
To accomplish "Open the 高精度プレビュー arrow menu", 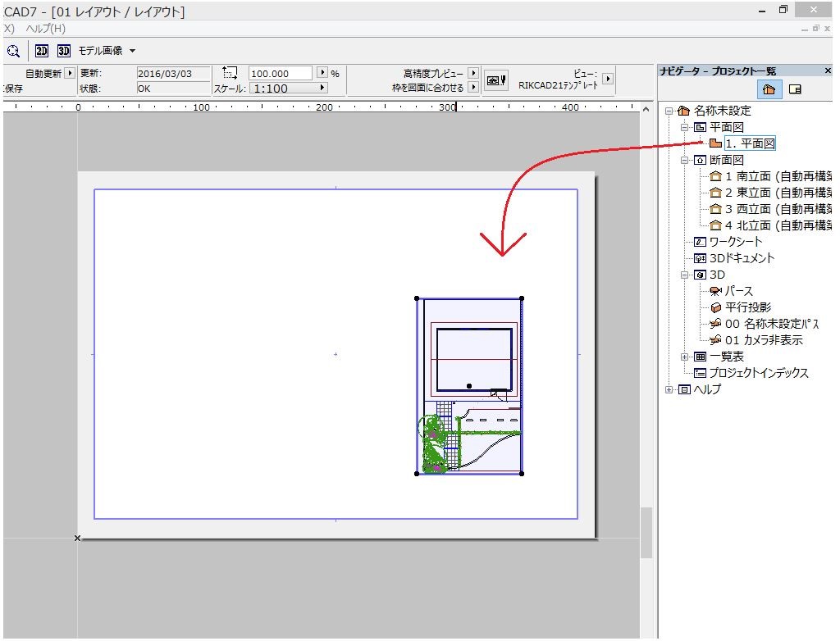I will point(473,73).
